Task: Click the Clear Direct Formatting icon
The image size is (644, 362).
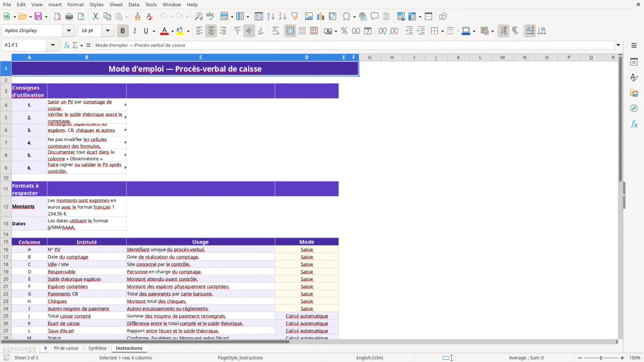Action: click(x=150, y=17)
